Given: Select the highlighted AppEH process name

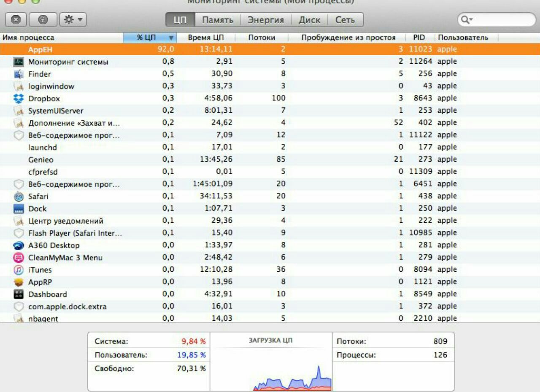Looking at the screenshot, I should tap(40, 50).
